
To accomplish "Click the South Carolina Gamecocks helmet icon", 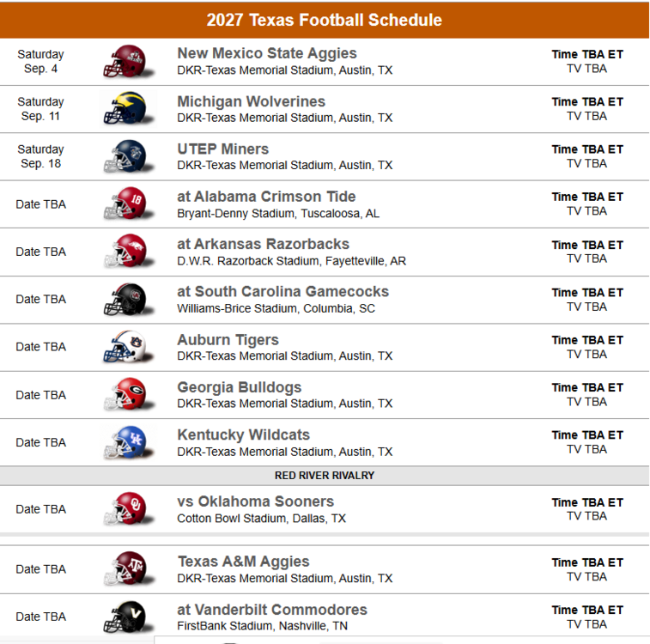I will click(x=125, y=300).
